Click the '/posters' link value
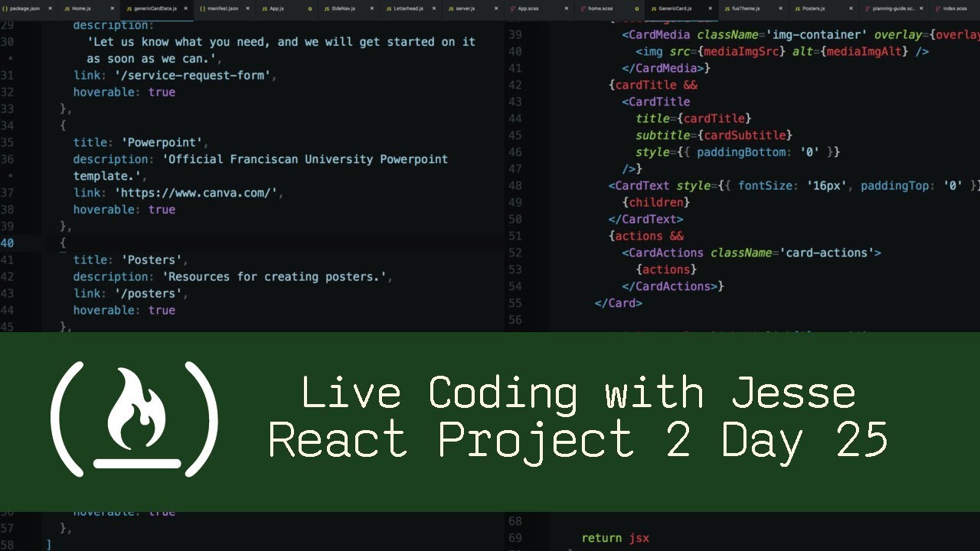This screenshot has width=980, height=551. 149,293
